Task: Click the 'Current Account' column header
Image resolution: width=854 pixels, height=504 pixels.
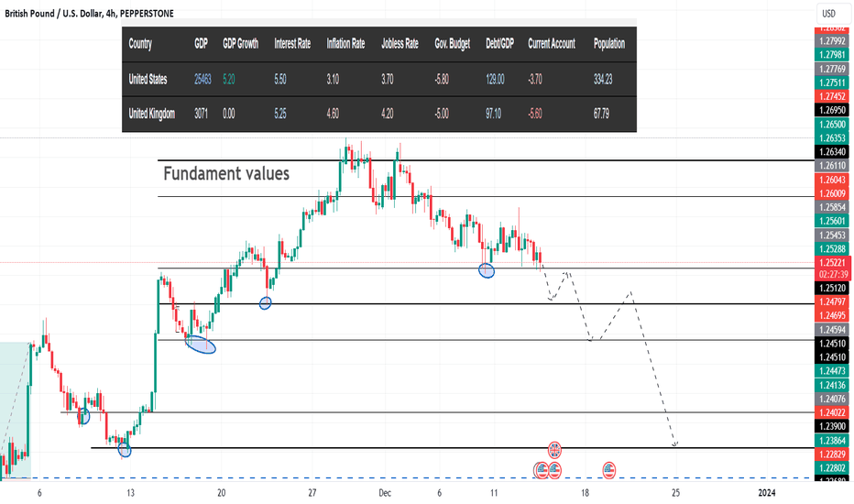Action: [x=552, y=44]
